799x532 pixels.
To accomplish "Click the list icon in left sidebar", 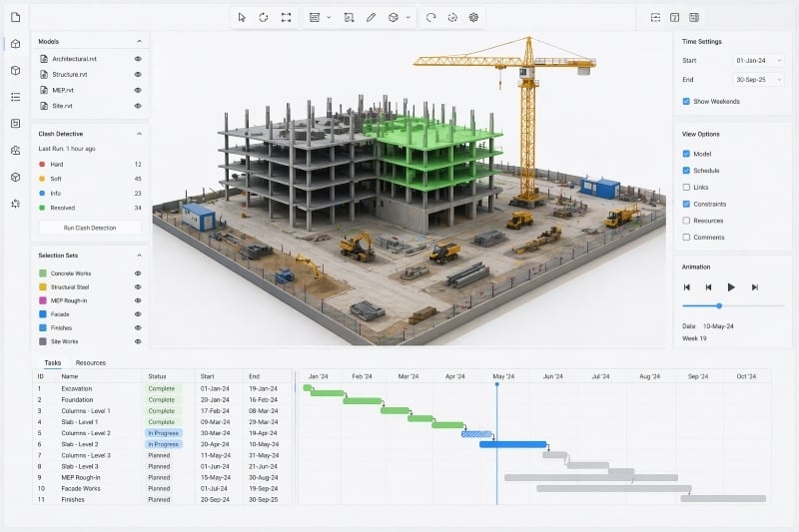I will [16, 97].
